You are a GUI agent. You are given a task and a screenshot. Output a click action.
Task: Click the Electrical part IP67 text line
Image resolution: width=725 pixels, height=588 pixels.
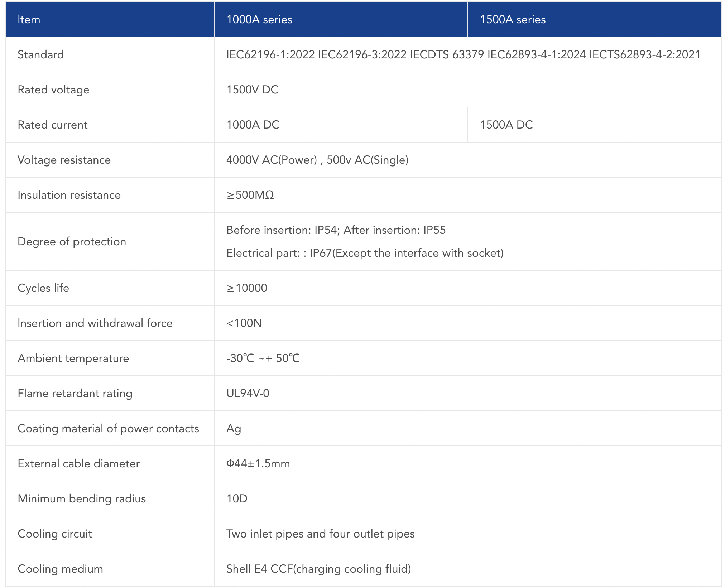pyautogui.click(x=365, y=253)
